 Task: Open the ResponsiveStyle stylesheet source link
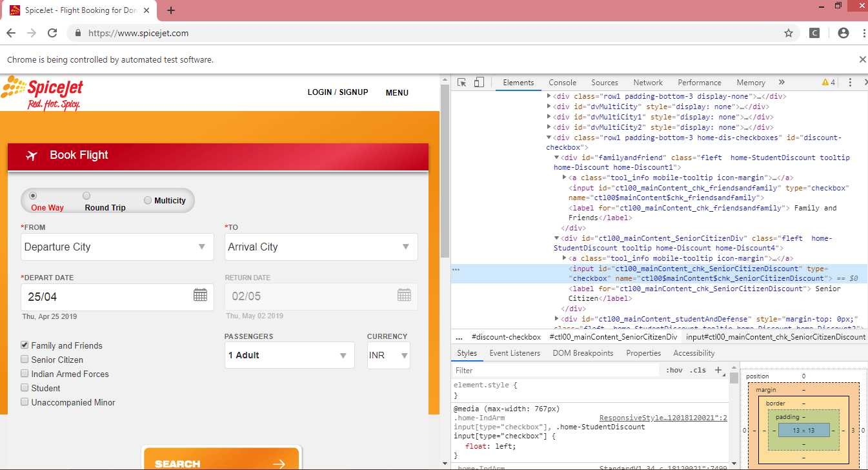[663, 418]
